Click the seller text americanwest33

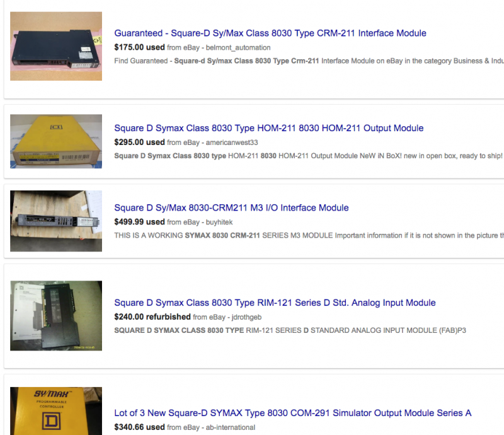pyautogui.click(x=232, y=142)
